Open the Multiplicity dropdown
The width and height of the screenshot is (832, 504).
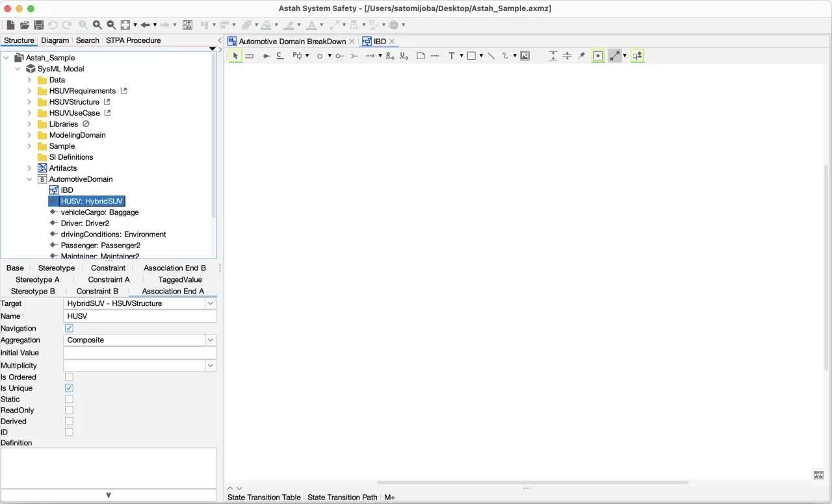(210, 366)
